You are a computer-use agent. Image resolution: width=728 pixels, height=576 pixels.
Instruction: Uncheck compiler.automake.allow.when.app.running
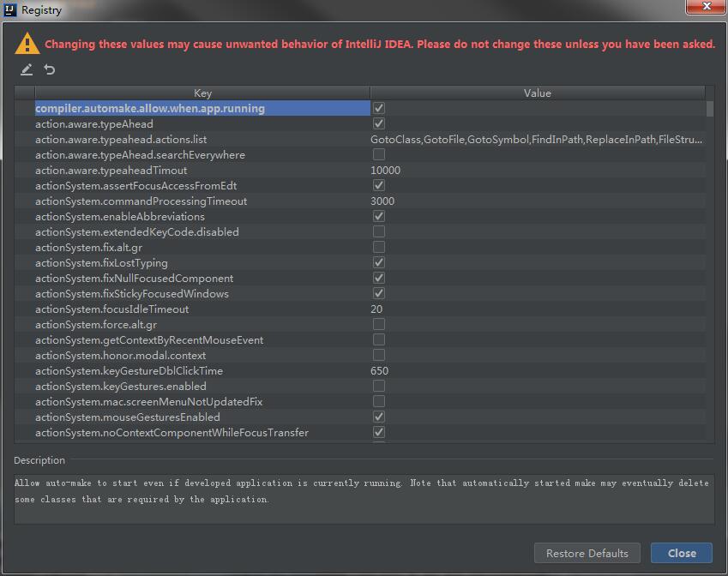coord(378,108)
